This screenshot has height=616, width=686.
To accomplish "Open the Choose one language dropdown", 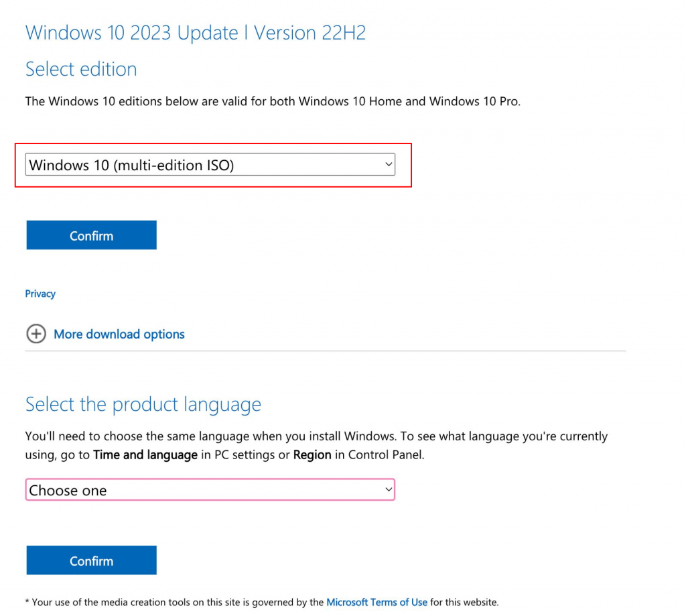I will (210, 489).
